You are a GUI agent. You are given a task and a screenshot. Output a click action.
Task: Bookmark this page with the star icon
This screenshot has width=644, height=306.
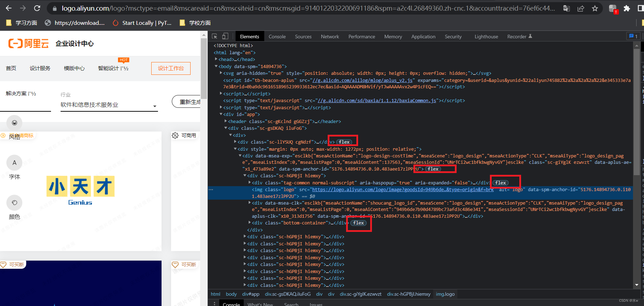tap(595, 9)
